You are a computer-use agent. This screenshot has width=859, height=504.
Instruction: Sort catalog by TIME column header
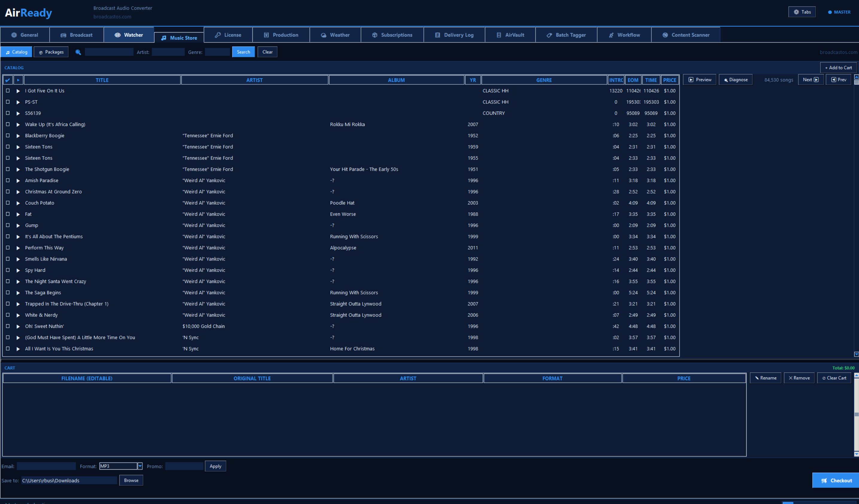click(x=651, y=80)
